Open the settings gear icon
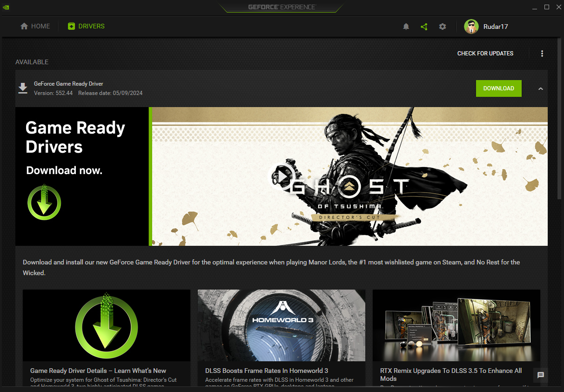This screenshot has width=564, height=392. (x=443, y=27)
